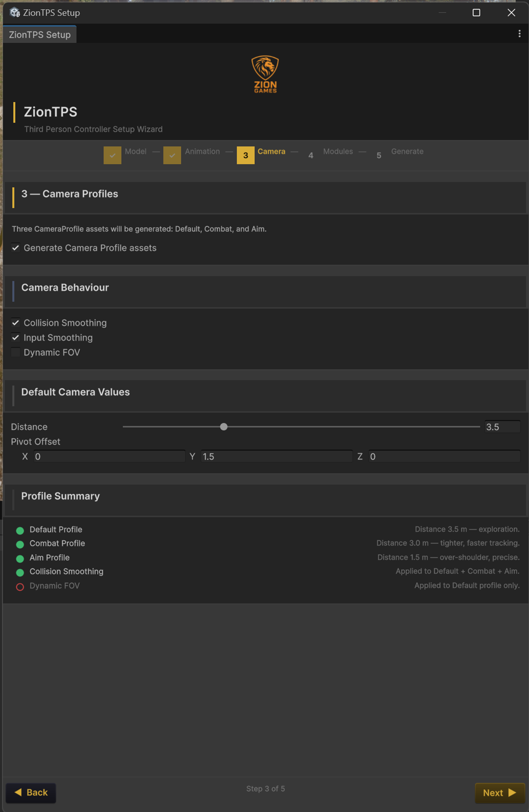Click the green dot beside Aim Profile
Viewport: 529px width, 812px height.
[20, 558]
